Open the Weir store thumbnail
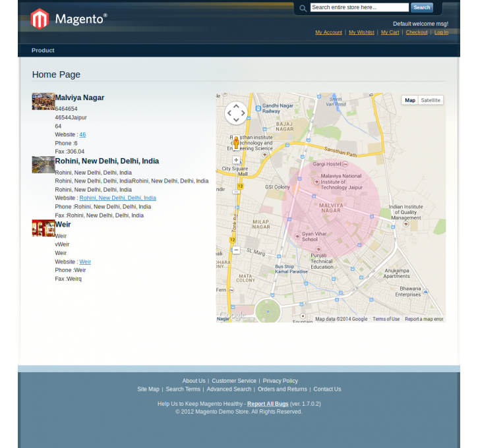 [x=44, y=228]
